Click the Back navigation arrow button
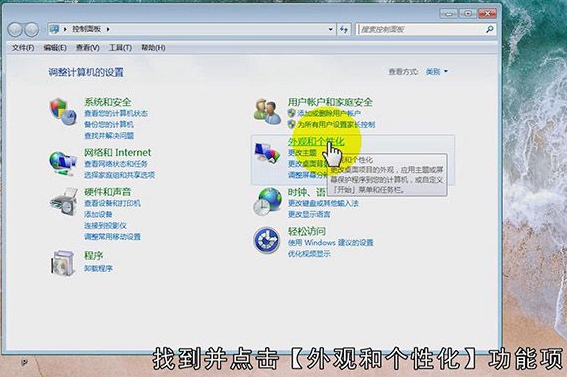 point(15,30)
